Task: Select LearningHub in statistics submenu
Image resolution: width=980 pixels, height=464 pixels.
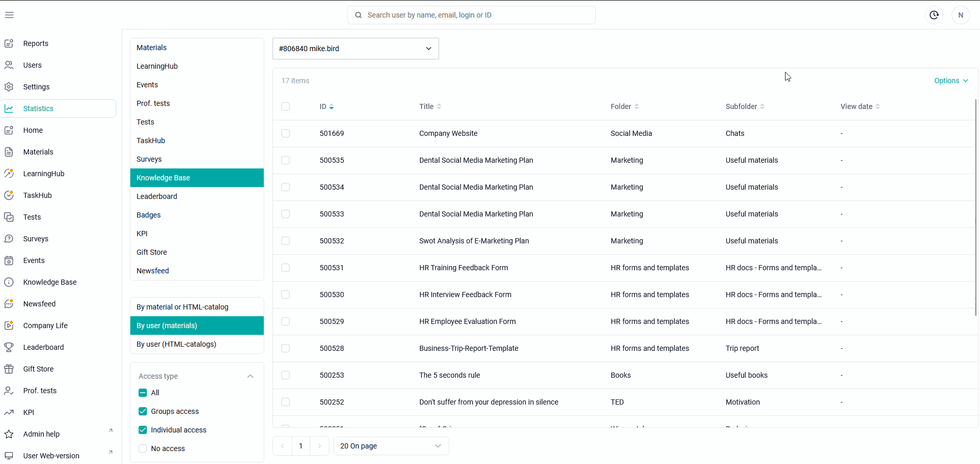Action: [x=197, y=66]
